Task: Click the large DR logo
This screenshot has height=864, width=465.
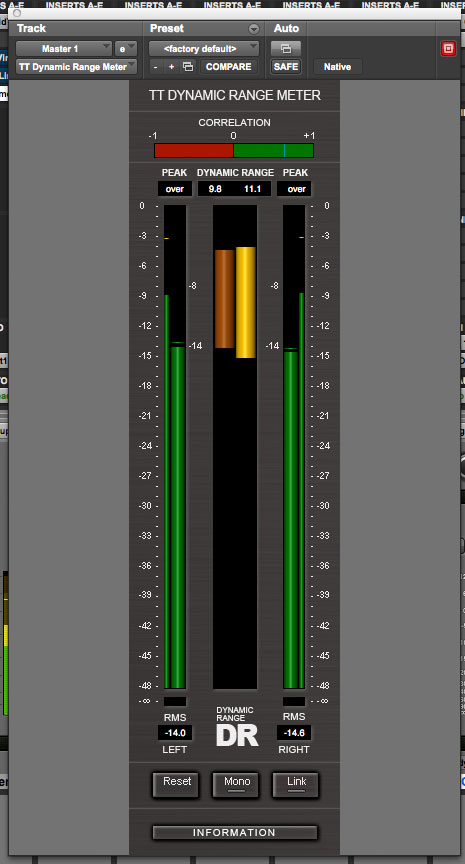Action: [237, 735]
